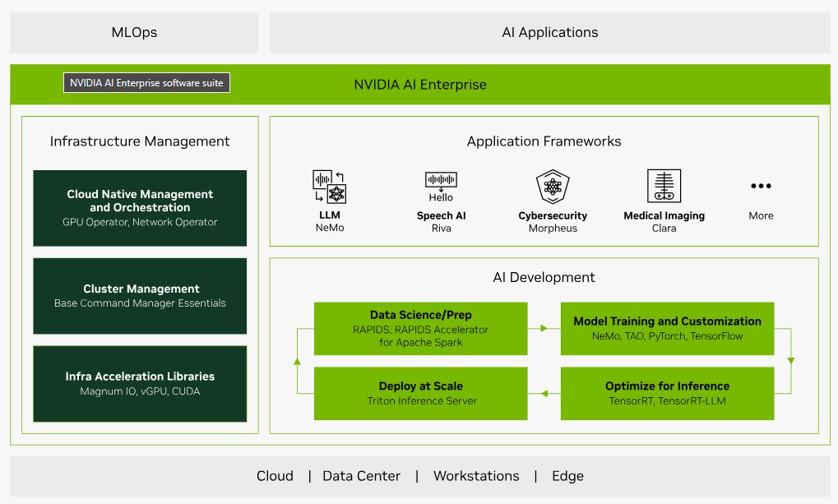Image resolution: width=838 pixels, height=504 pixels.
Task: Open the AI Applications section
Action: point(549,32)
